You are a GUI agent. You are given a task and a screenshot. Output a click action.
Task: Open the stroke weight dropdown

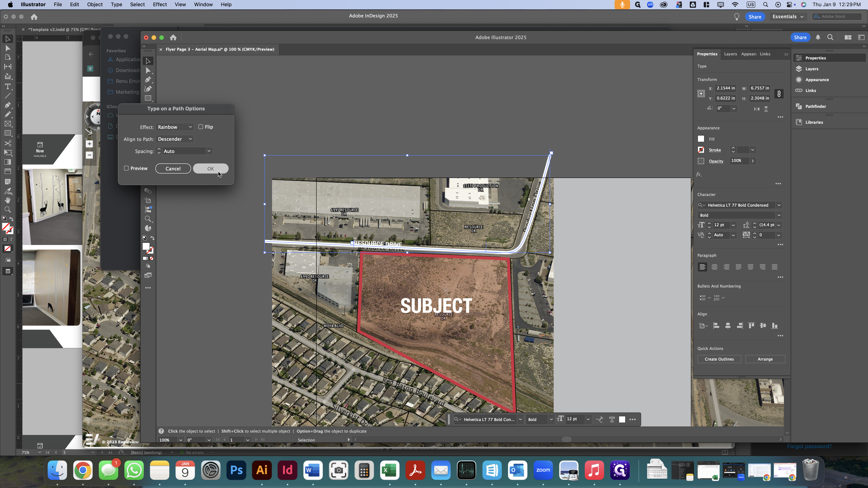point(752,150)
